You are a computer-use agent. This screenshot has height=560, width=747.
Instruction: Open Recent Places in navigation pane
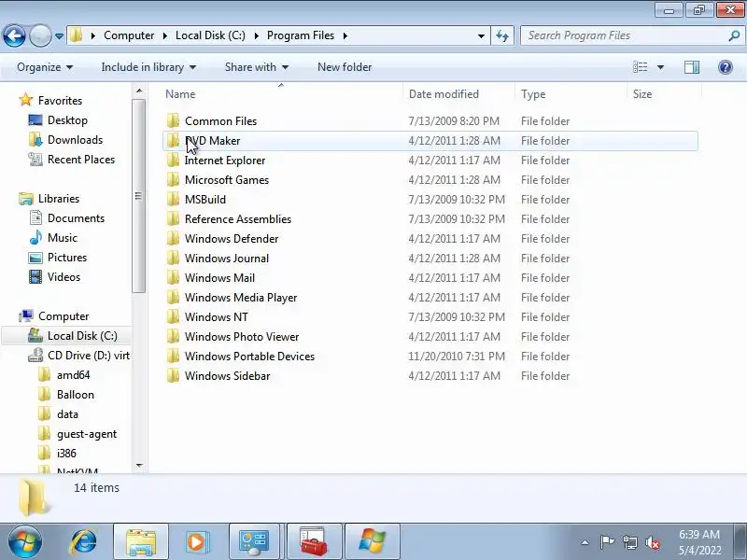(x=81, y=160)
